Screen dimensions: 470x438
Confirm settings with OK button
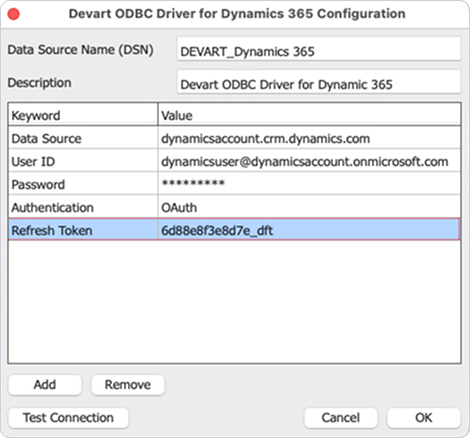coord(424,418)
